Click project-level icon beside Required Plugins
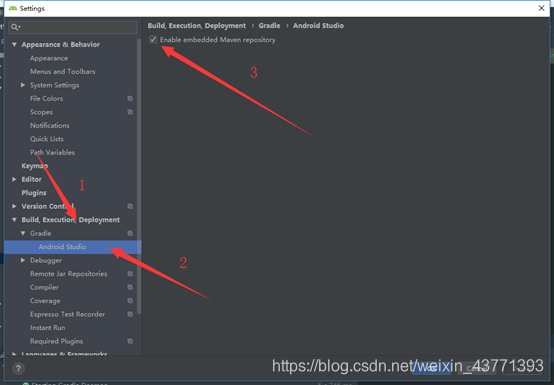The height and width of the screenshot is (385, 554). click(x=130, y=341)
